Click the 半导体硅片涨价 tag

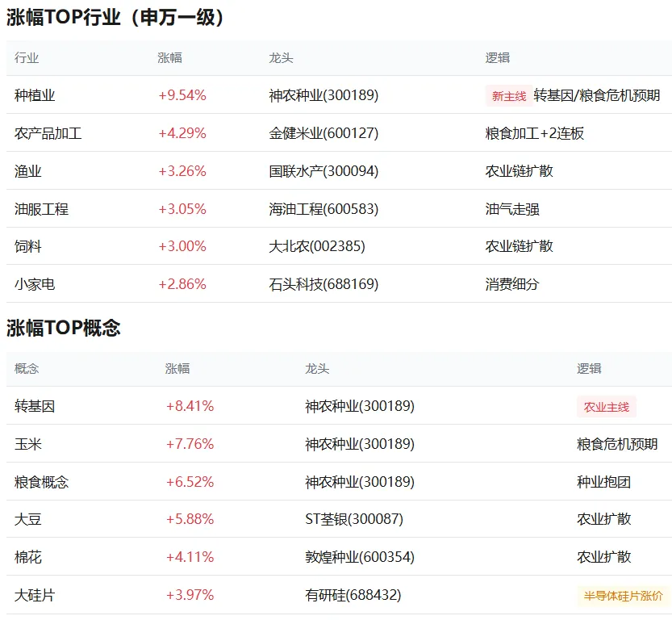624,596
